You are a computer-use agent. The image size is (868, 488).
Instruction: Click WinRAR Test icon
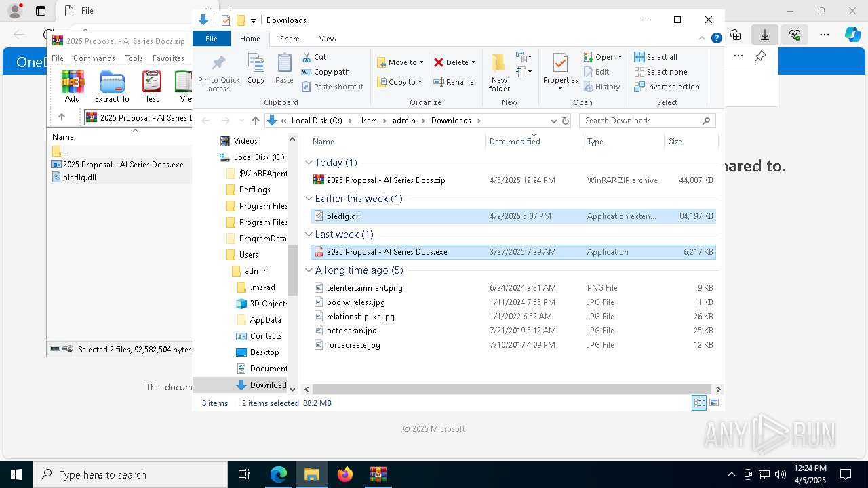pyautogui.click(x=152, y=87)
